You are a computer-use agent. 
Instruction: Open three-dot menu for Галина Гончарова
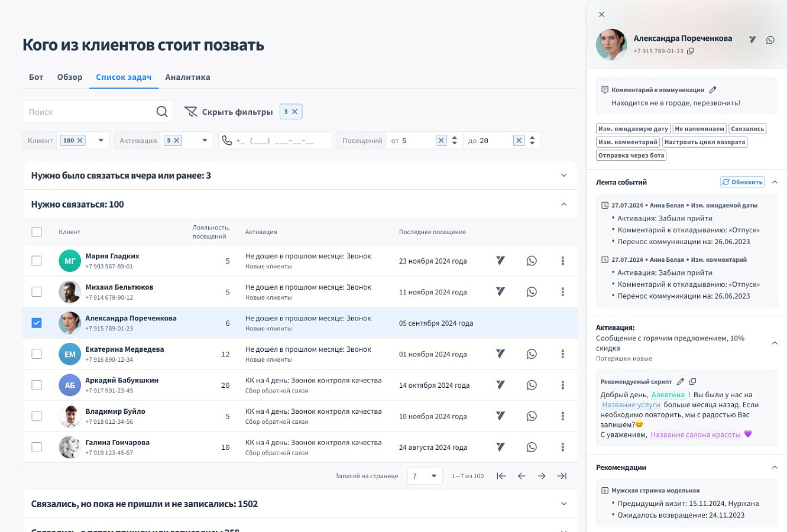coord(562,447)
